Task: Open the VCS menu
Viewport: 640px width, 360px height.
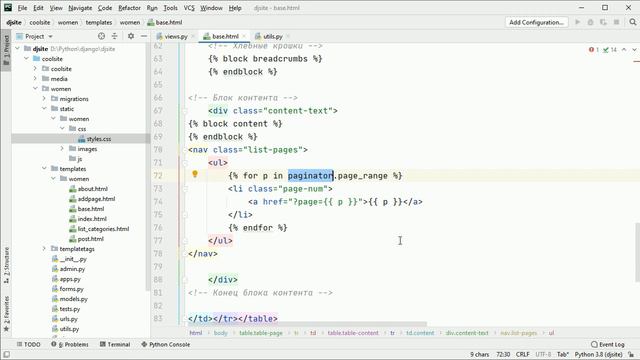Action: coord(189,8)
